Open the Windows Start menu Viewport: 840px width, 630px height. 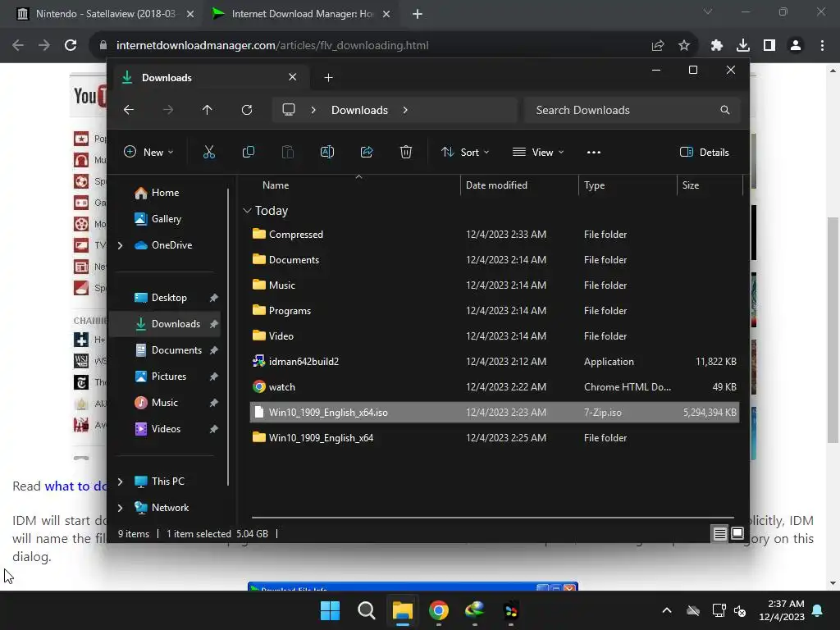[330, 610]
